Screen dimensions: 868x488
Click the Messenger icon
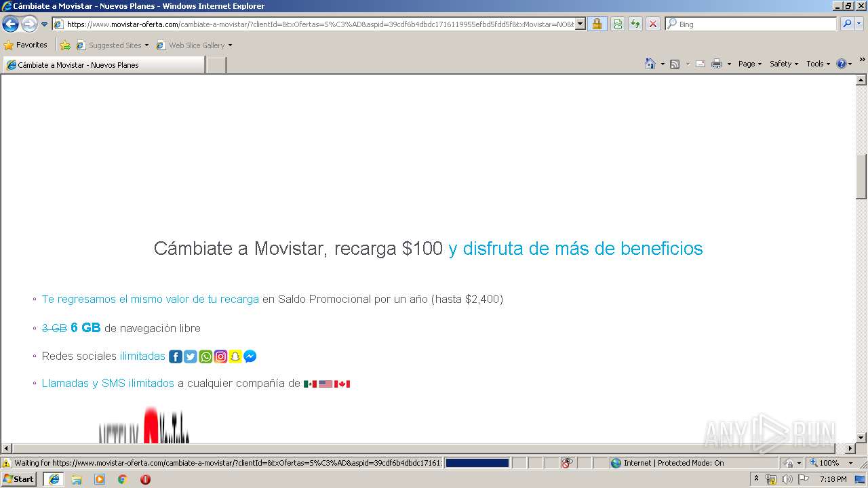pyautogui.click(x=250, y=357)
